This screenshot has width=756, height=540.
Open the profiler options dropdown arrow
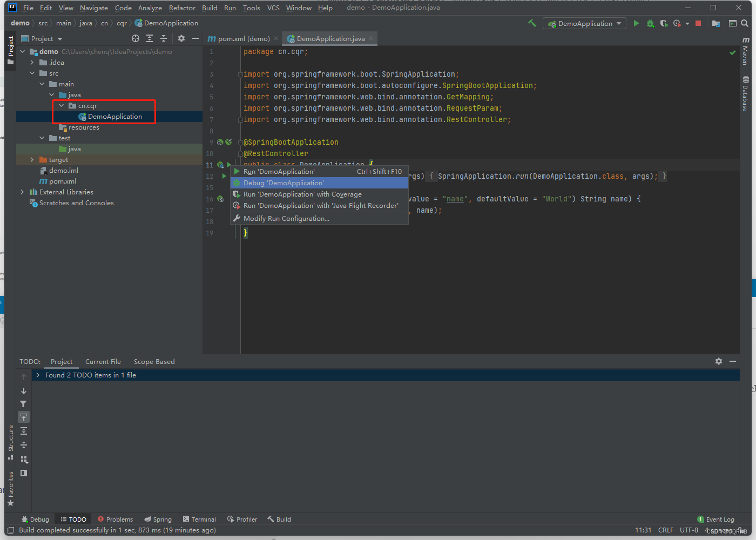coord(687,23)
